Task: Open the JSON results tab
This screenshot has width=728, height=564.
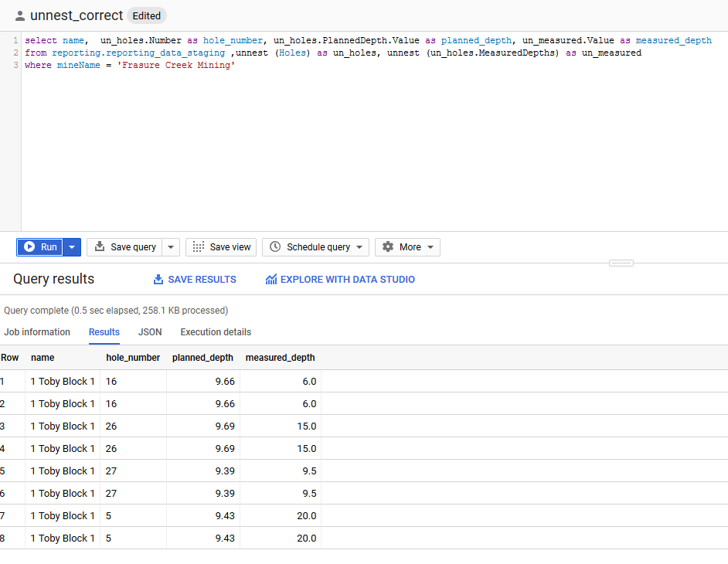Action: 150,332
